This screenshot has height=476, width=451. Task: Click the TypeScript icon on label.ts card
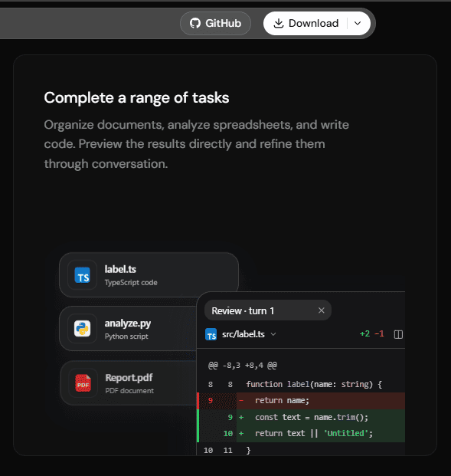(82, 275)
